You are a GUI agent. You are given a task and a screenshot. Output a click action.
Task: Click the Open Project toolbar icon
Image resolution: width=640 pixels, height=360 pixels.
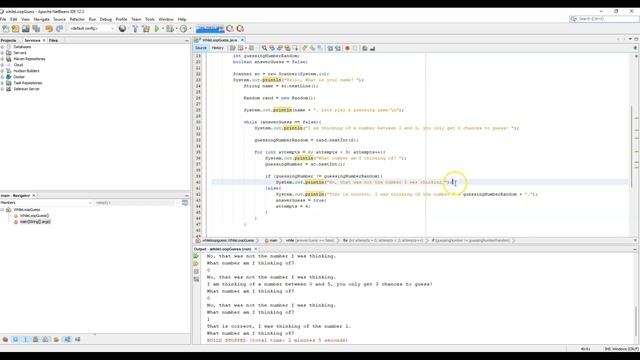(26, 29)
